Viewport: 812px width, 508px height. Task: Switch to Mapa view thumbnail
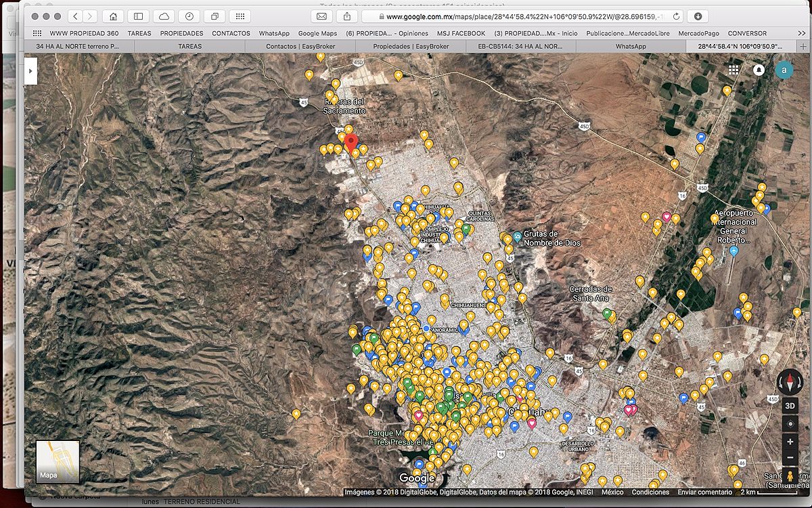pos(58,461)
